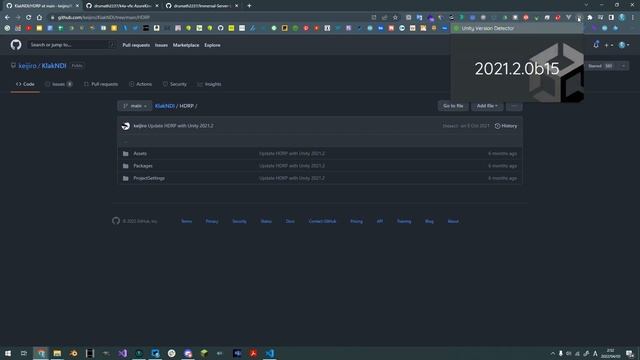640x360 pixels.
Task: Click the Starred button
Action: [x=602, y=66]
